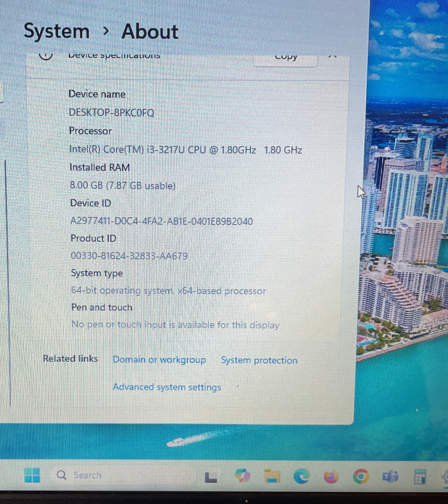
Task: Open Task View from the taskbar
Action: pyautogui.click(x=211, y=477)
